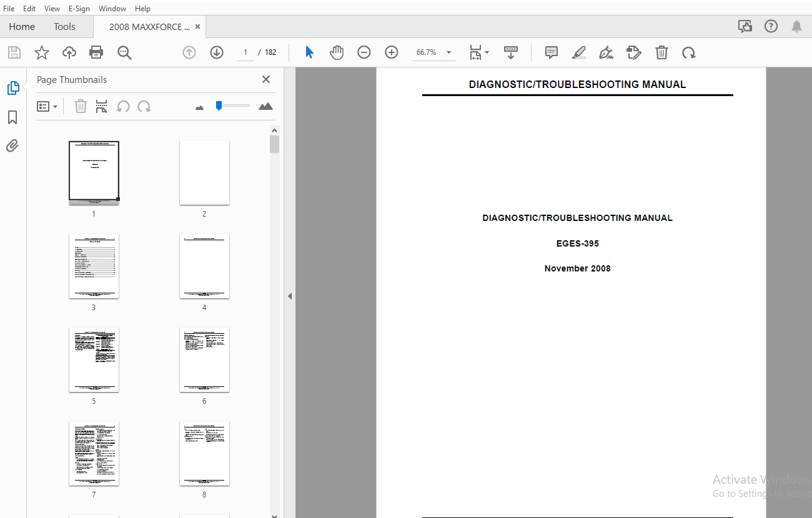Image resolution: width=812 pixels, height=518 pixels.
Task: Click the Delete trash icon in top toolbar
Action: tap(661, 52)
